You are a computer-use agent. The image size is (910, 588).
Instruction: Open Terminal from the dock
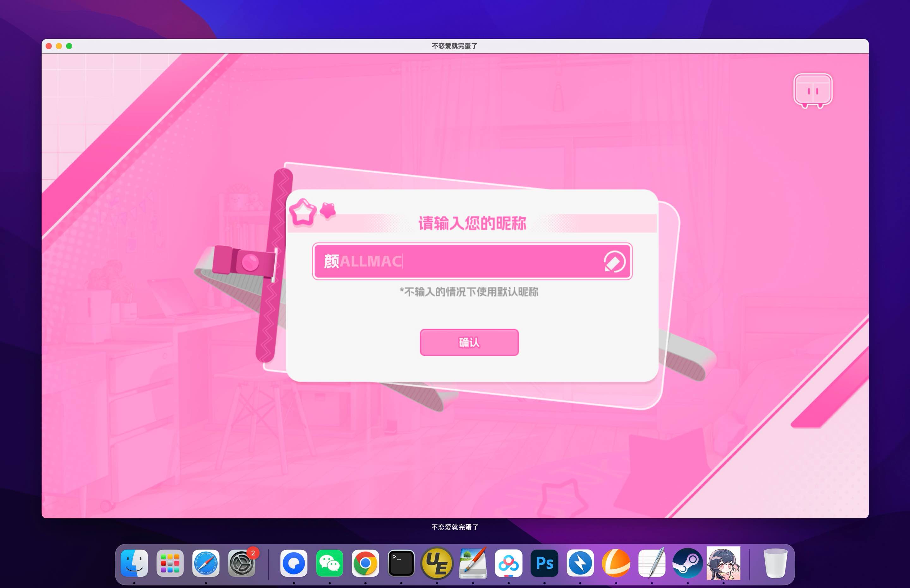pos(401,563)
